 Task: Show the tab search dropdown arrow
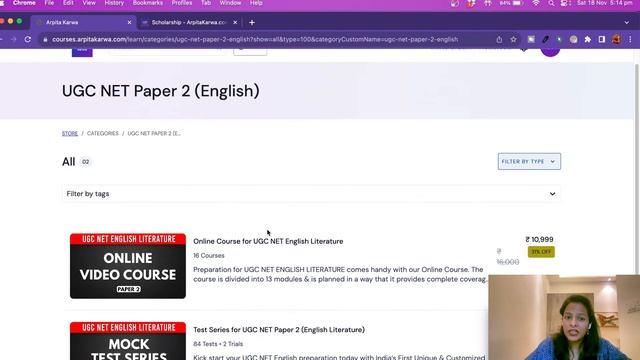coord(627,22)
